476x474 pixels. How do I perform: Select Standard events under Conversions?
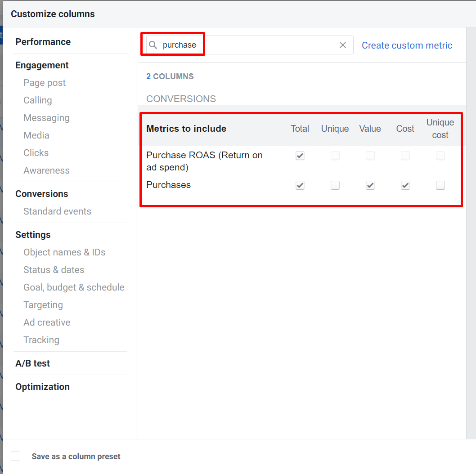pos(57,211)
